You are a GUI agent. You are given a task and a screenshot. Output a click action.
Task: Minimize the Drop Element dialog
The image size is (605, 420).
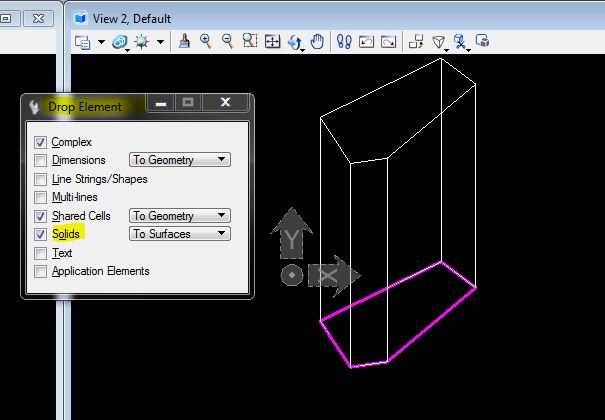coord(161,103)
